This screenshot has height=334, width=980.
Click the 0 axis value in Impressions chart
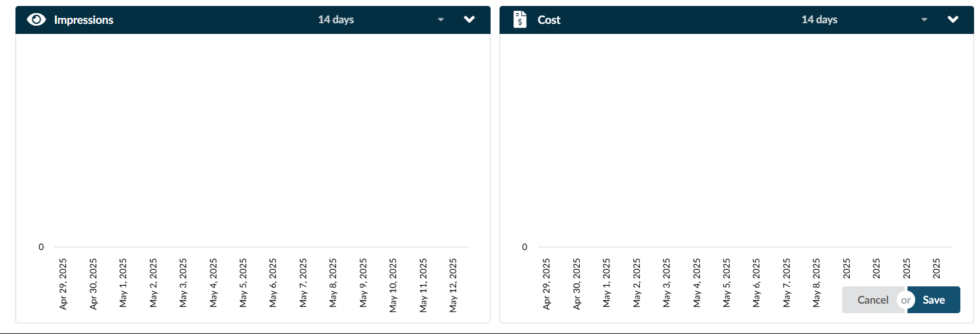[41, 246]
